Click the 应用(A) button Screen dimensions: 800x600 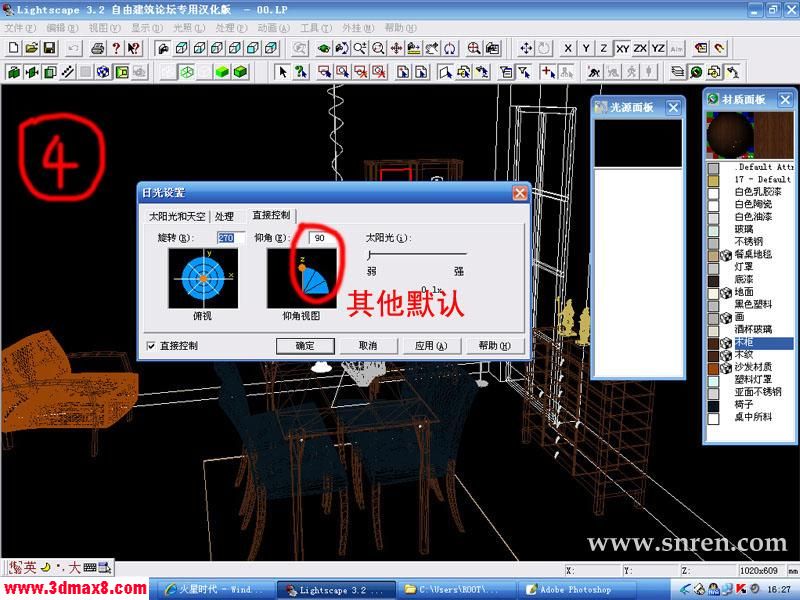point(431,346)
